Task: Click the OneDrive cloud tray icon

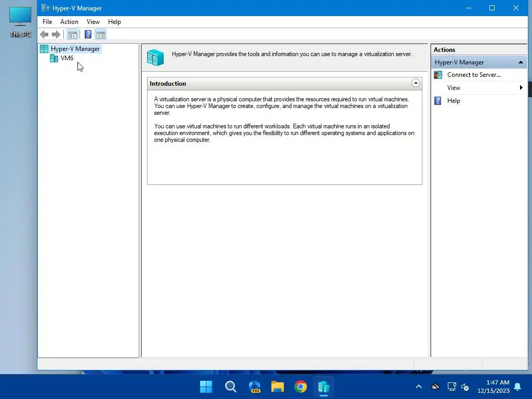Action: point(435,387)
